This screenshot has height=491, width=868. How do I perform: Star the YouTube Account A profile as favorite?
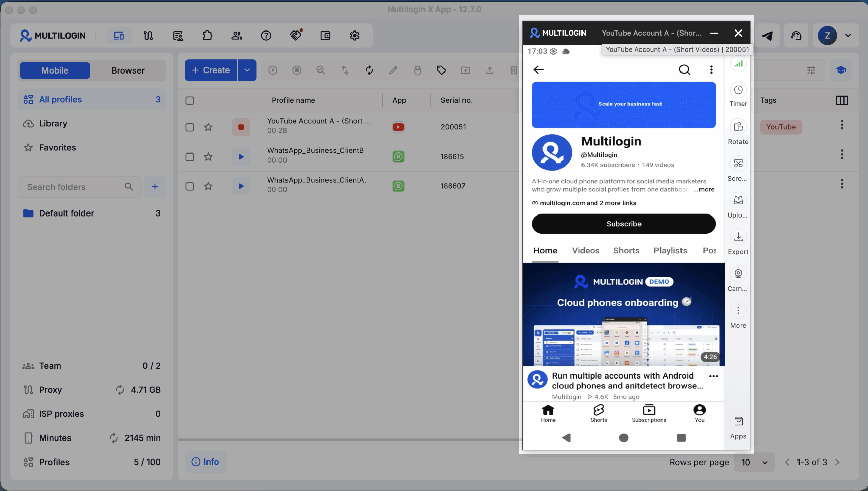pyautogui.click(x=208, y=127)
